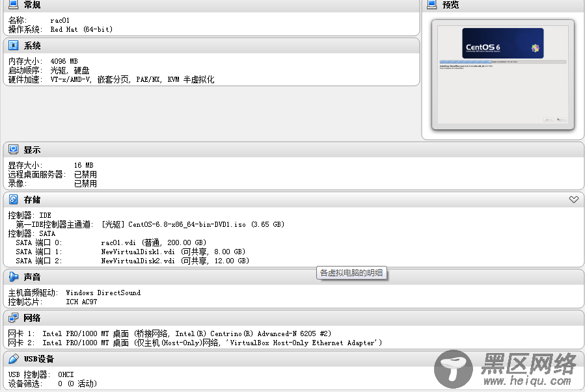Click the Network (网络) icon
The width and height of the screenshot is (585, 392).
(x=13, y=318)
